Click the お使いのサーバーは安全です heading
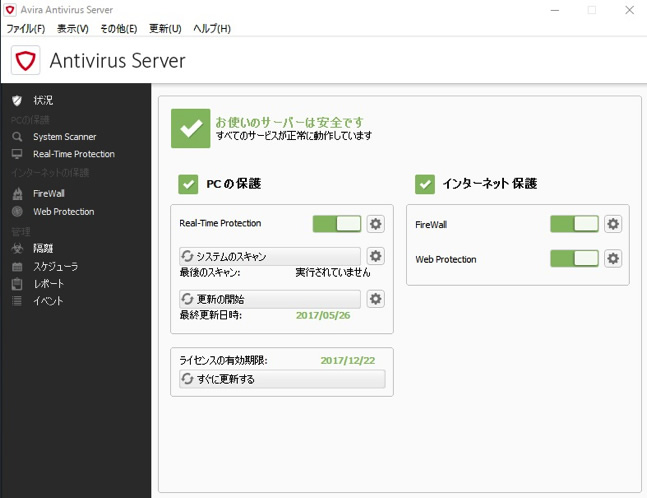This screenshot has height=498, width=647. (289, 122)
